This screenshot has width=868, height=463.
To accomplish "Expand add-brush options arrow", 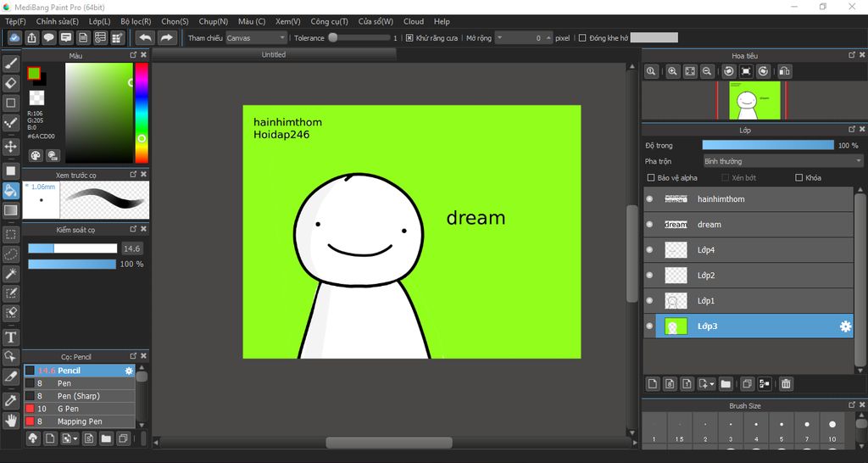I will click(x=75, y=438).
